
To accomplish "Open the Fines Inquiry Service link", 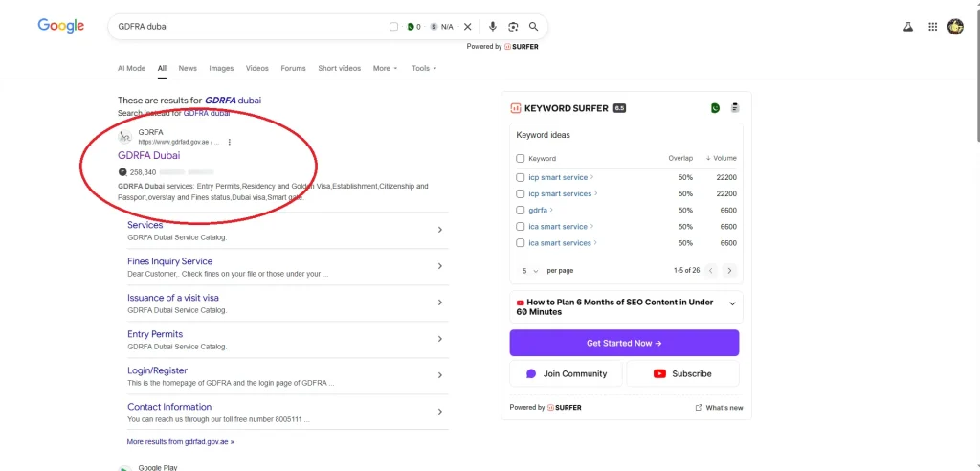I will click(170, 261).
